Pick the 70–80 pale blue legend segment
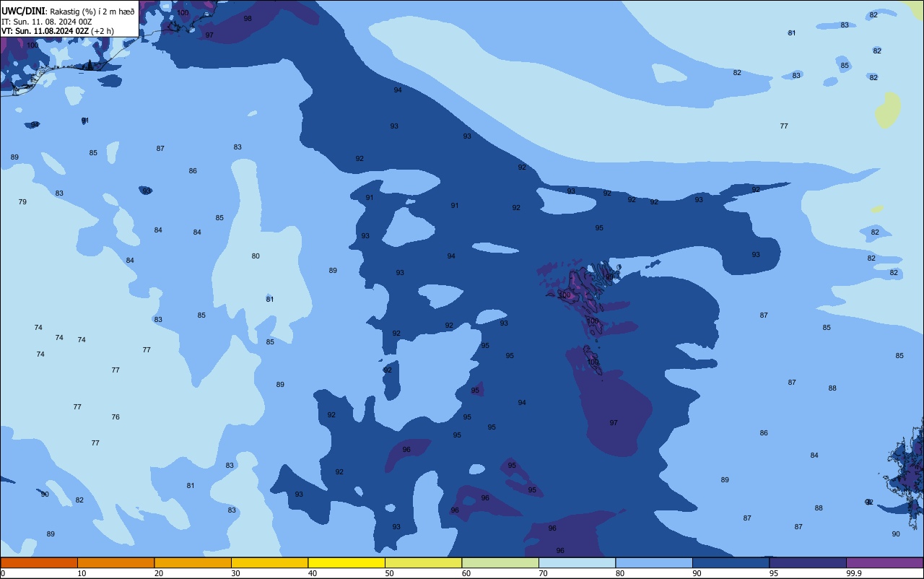 point(577,562)
